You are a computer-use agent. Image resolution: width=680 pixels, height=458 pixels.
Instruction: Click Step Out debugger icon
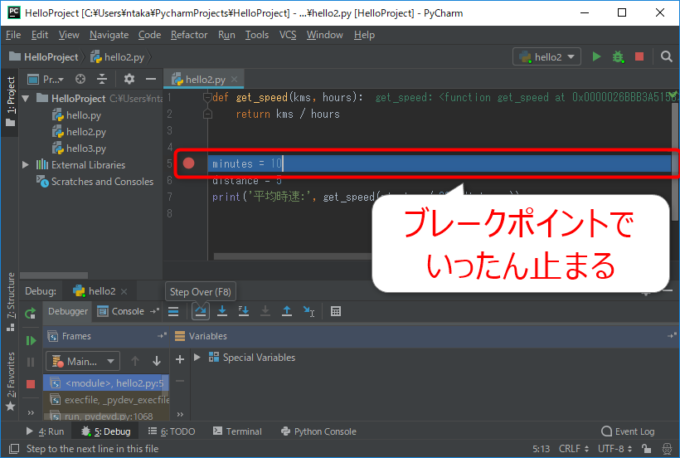point(287,311)
